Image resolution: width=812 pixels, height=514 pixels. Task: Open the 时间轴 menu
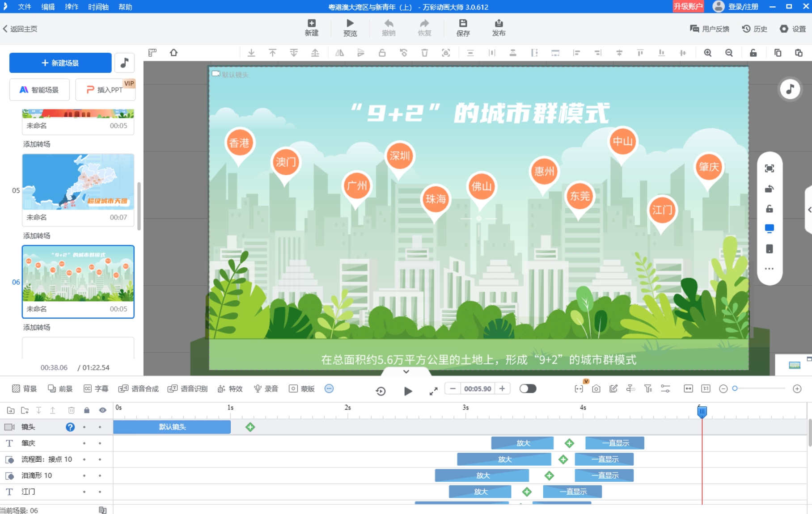pyautogui.click(x=98, y=7)
